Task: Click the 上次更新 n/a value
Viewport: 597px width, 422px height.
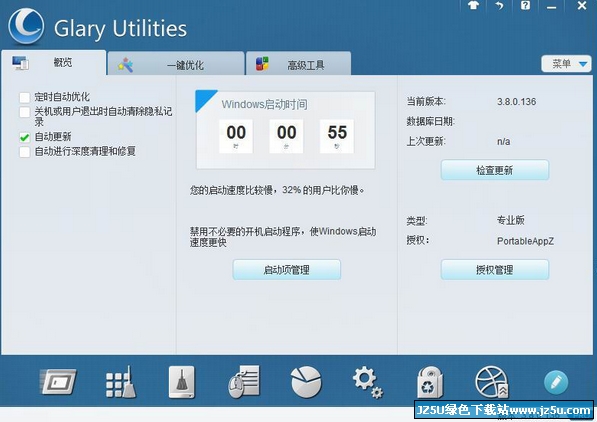Action: point(503,141)
